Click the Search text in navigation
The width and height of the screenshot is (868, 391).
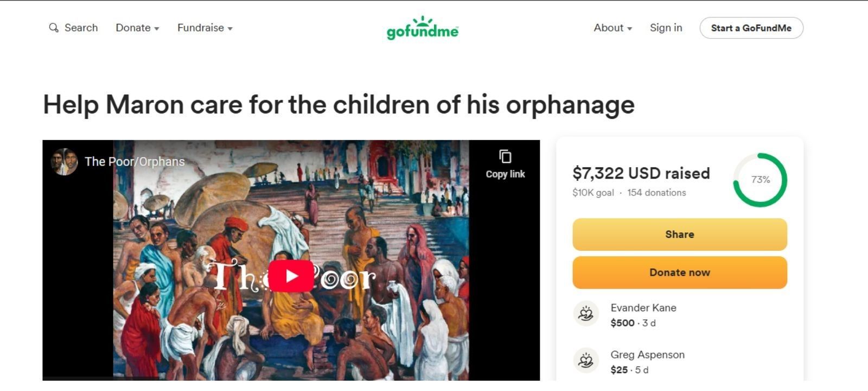[x=81, y=28]
